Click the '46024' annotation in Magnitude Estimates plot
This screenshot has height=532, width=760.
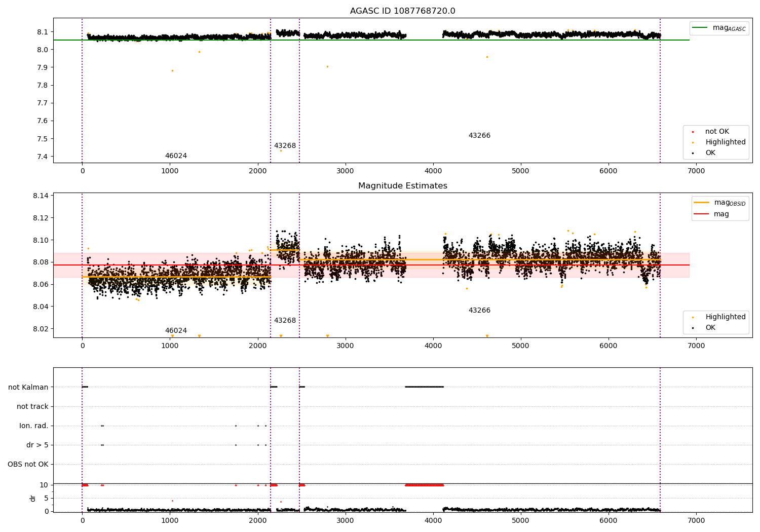tap(176, 331)
